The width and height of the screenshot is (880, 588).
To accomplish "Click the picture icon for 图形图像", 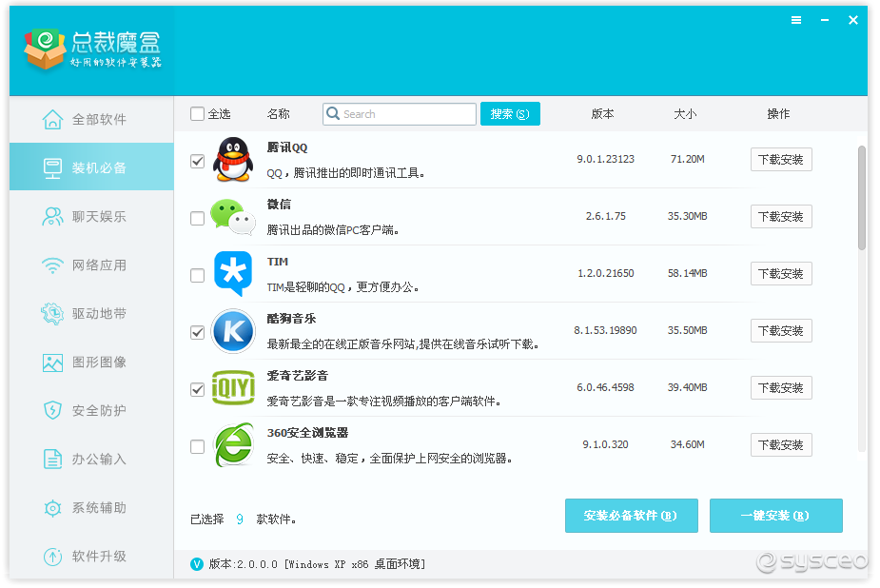I will coord(52,363).
